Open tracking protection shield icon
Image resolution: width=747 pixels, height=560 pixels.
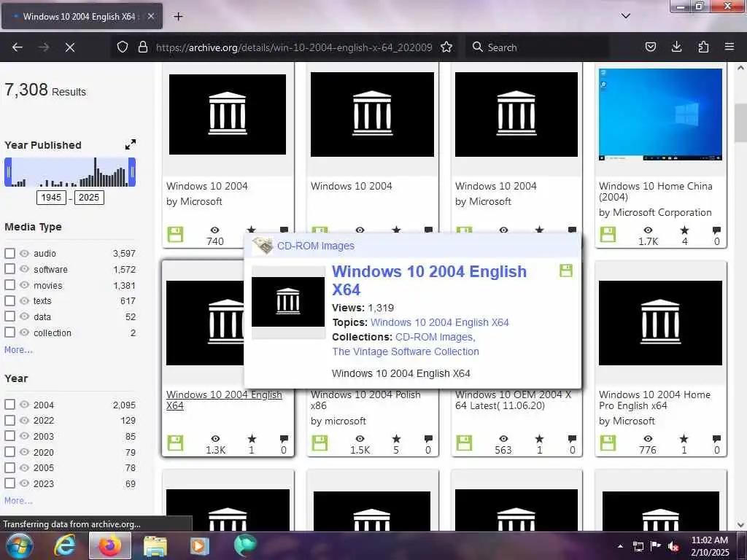[123, 47]
